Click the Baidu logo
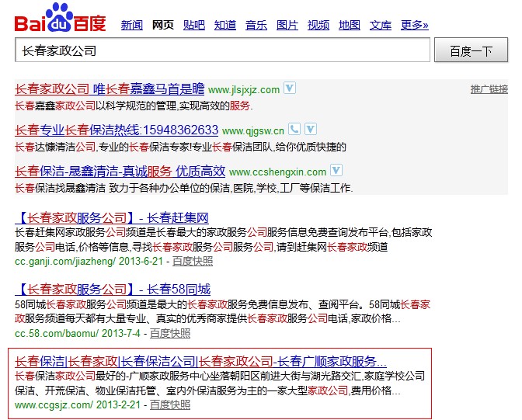 coord(61,18)
